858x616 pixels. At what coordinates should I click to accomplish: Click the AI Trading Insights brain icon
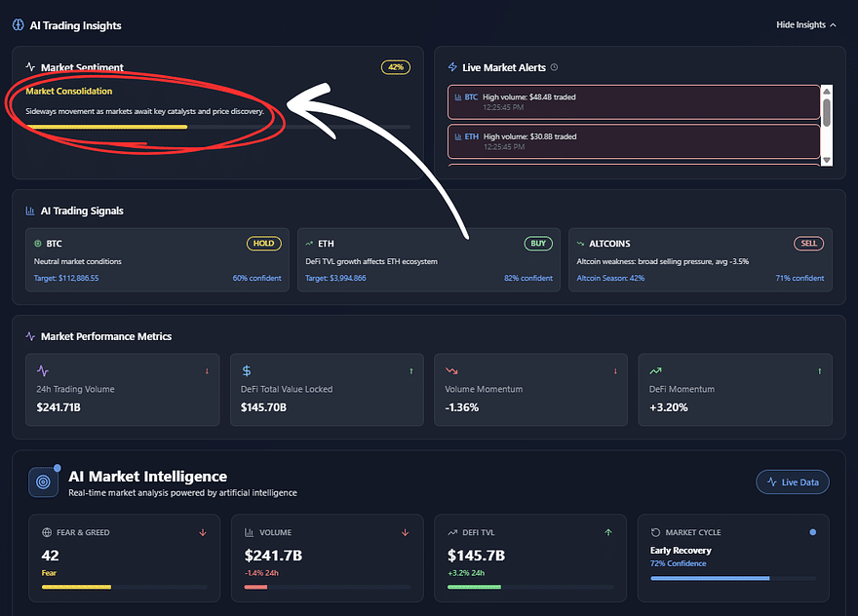[19, 25]
